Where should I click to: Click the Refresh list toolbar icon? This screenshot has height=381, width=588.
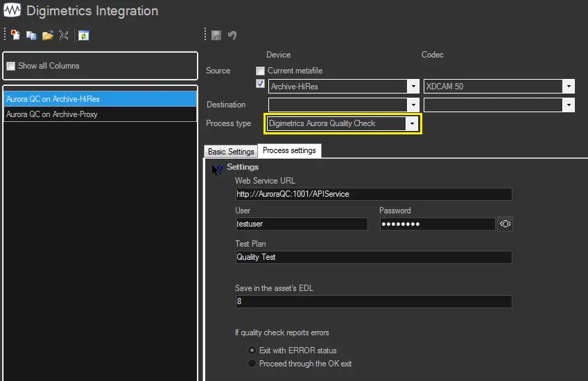[x=83, y=35]
